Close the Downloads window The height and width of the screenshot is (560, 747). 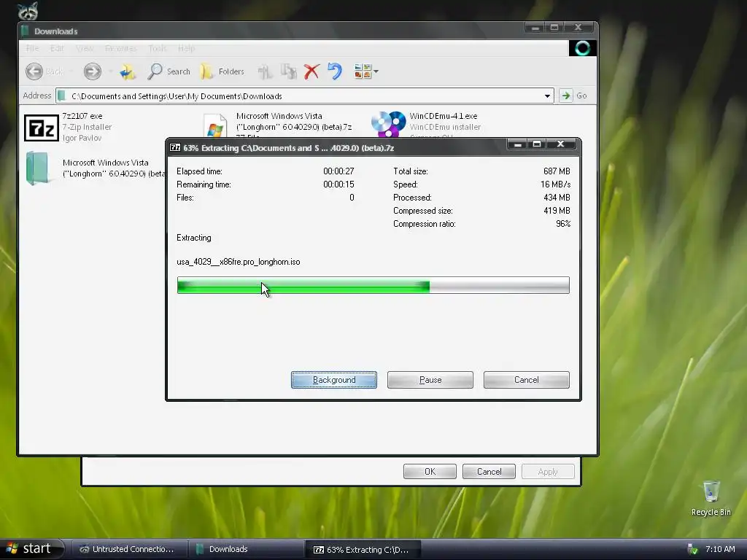[578, 27]
